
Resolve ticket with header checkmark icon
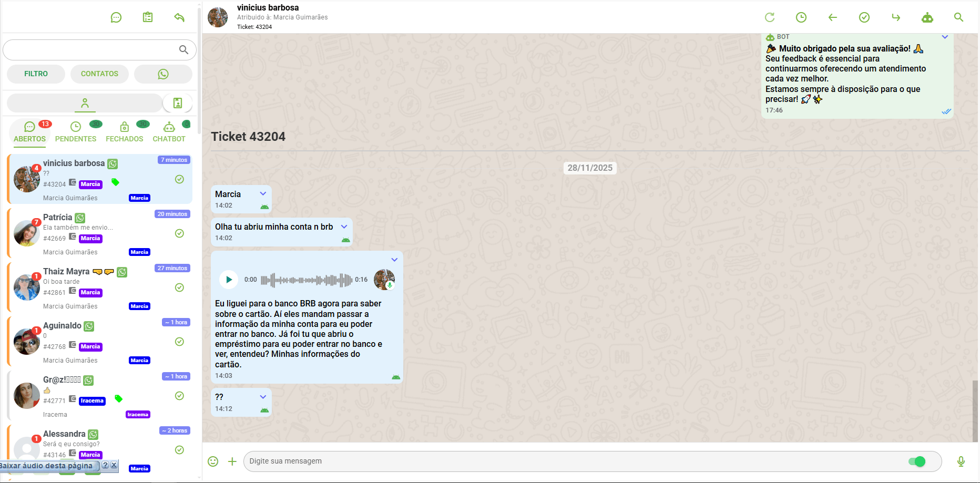[x=864, y=17]
